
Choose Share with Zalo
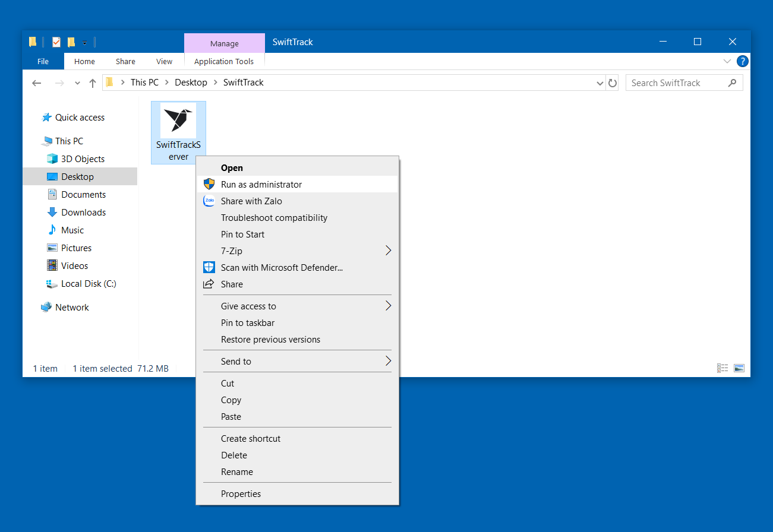point(297,201)
